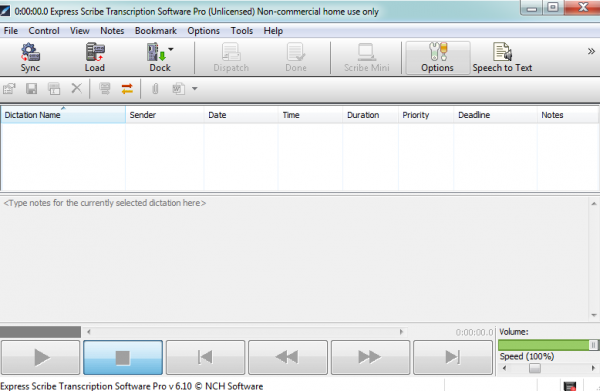Click the gray dispatch icon left of orange arrows
This screenshot has height=391, width=600.
[x=104, y=89]
